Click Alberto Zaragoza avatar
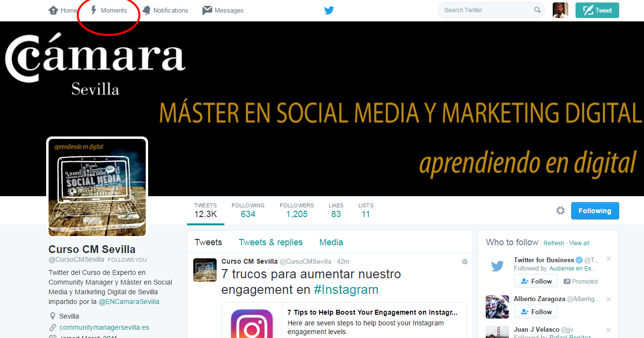Image resolution: width=644 pixels, height=338 pixels. pos(497,307)
